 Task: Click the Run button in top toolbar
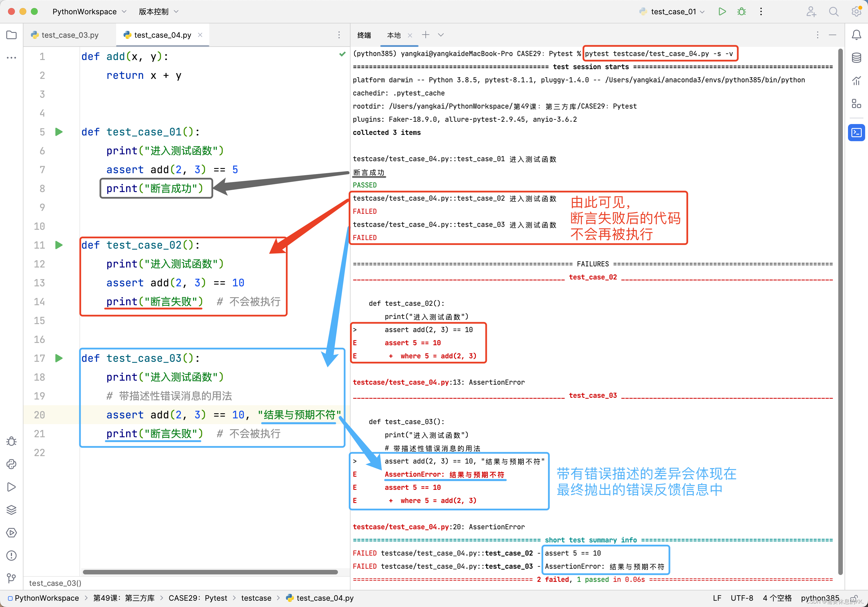tap(722, 11)
